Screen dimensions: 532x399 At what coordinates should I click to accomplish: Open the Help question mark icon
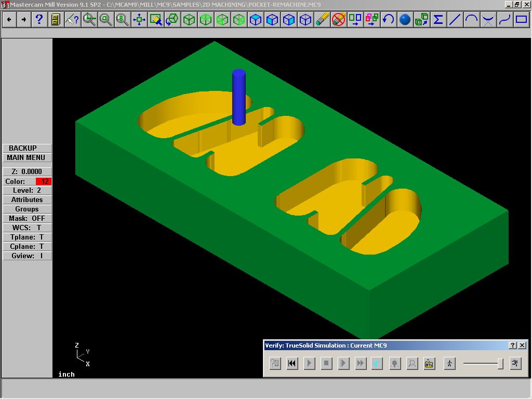pos(39,20)
